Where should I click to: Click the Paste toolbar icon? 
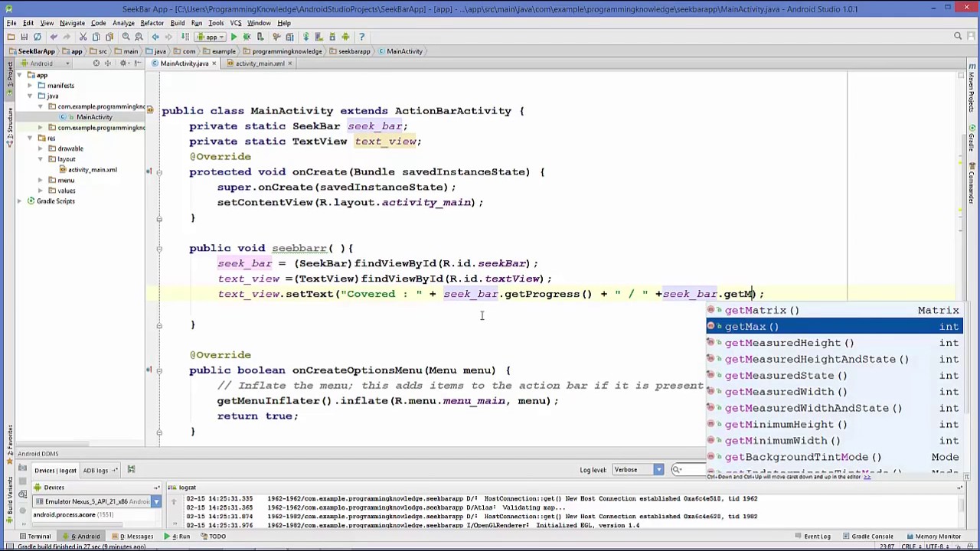tap(109, 37)
